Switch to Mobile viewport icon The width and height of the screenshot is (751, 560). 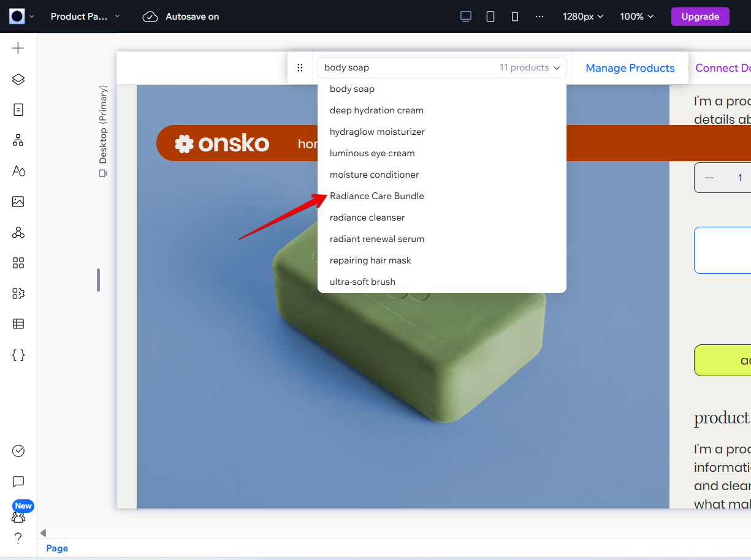point(515,17)
